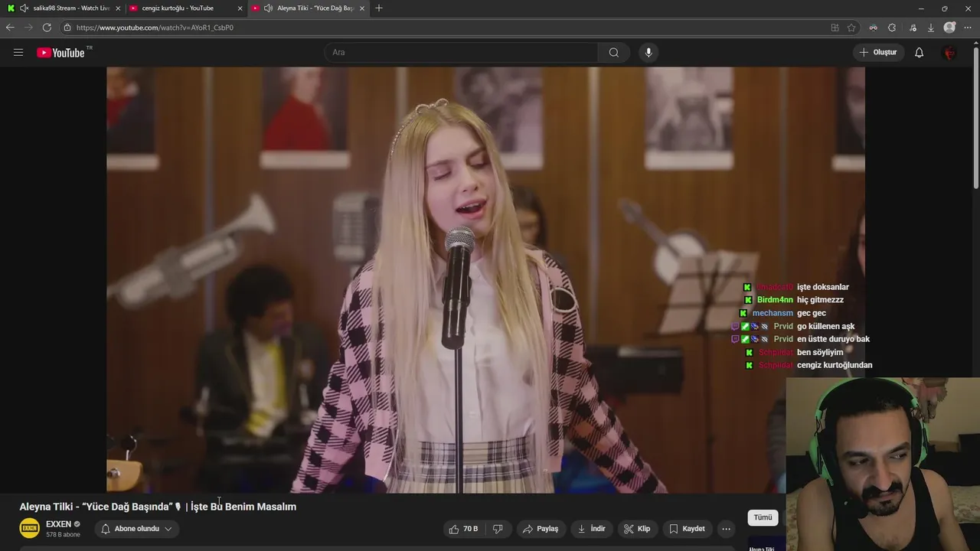Like the video showing 70 B

[x=464, y=529]
